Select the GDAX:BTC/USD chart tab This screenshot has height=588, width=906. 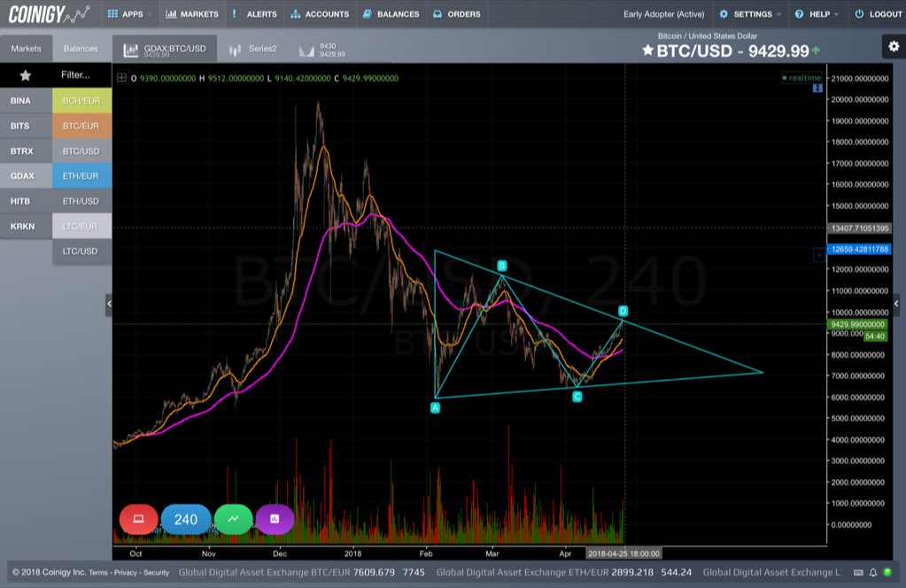pyautogui.click(x=165, y=50)
